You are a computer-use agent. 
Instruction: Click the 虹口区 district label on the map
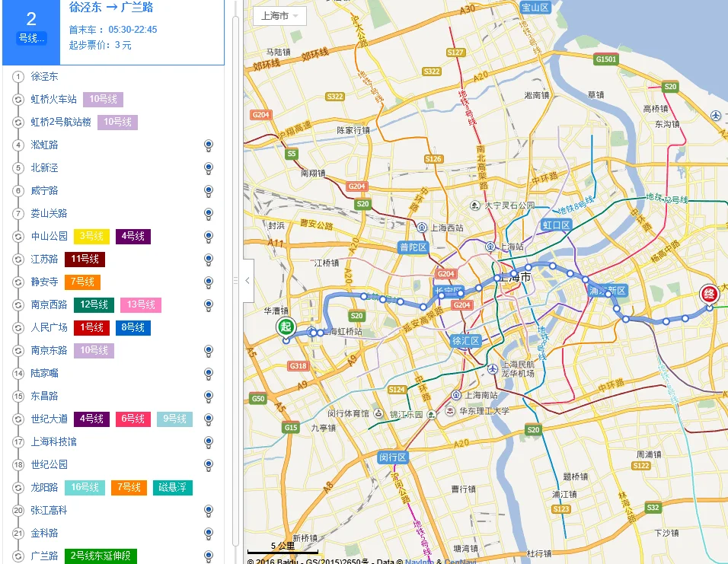[x=557, y=225]
